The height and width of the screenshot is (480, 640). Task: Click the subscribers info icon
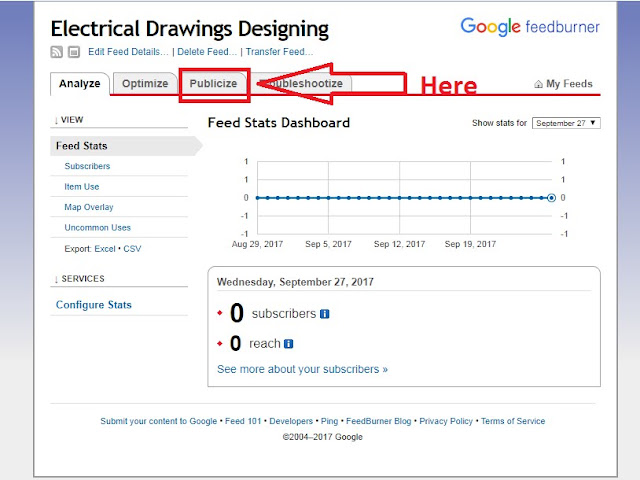click(x=324, y=314)
